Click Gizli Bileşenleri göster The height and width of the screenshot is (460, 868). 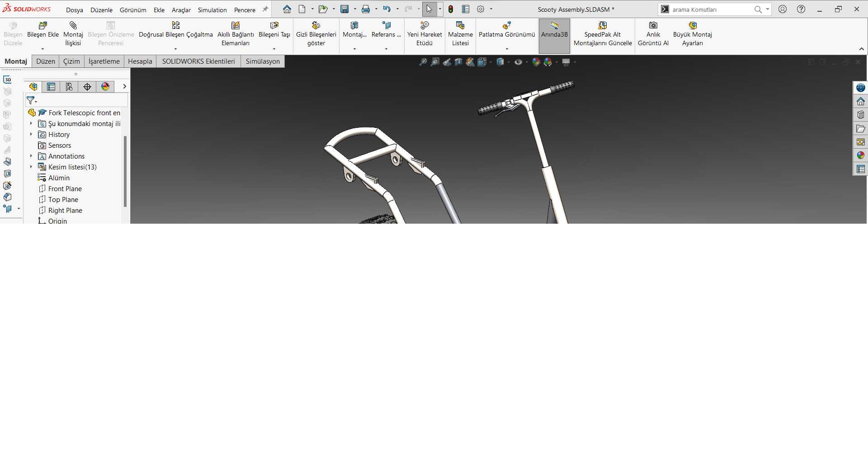point(316,34)
